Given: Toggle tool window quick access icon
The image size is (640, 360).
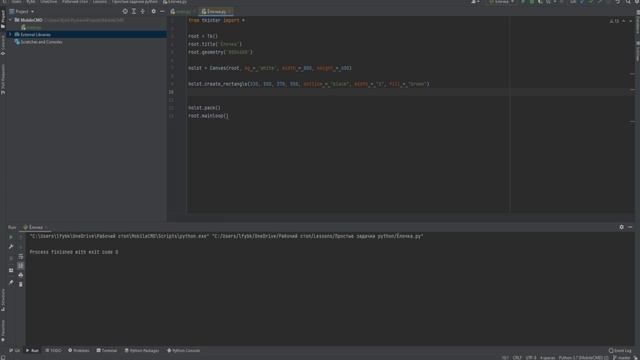Looking at the screenshot, I should [x=3, y=358].
